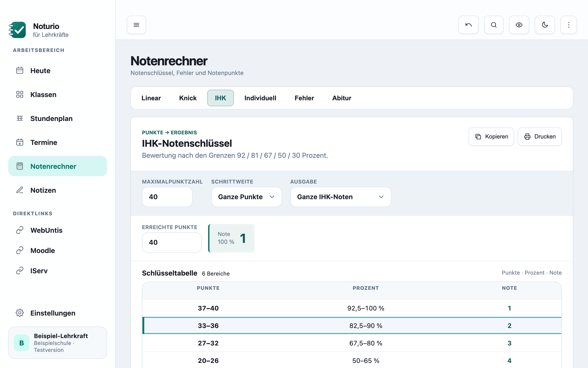The width and height of the screenshot is (588, 368).
Task: Click the 6 Bereiche label
Action: tap(216, 273)
